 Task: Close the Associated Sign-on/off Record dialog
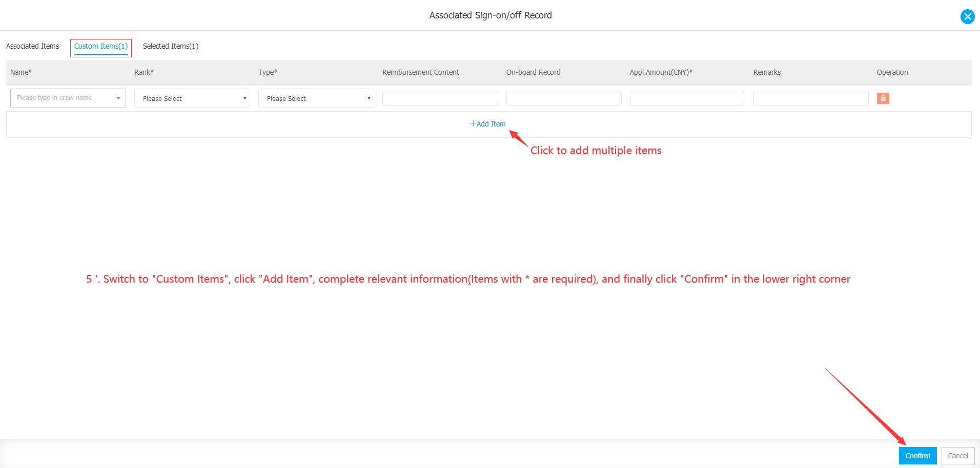(x=967, y=16)
